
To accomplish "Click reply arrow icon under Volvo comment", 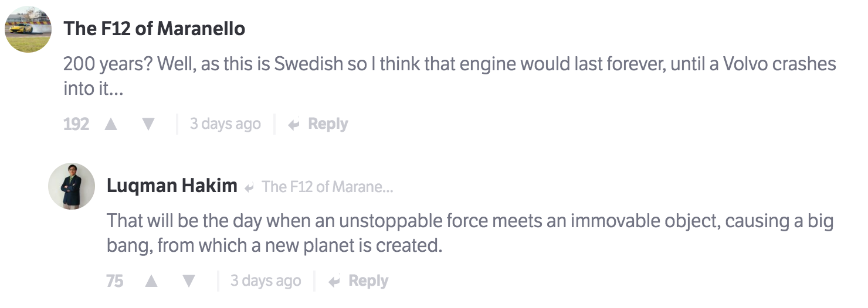I will 294,124.
